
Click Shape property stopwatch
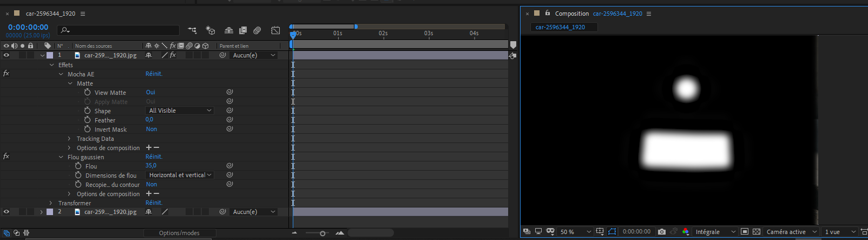(87, 111)
